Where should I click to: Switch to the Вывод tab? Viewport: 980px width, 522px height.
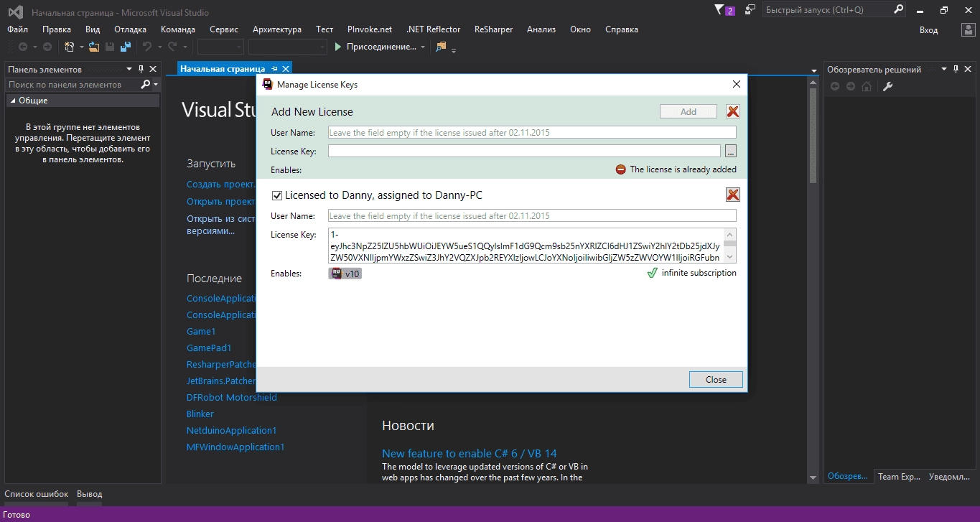(x=90, y=494)
